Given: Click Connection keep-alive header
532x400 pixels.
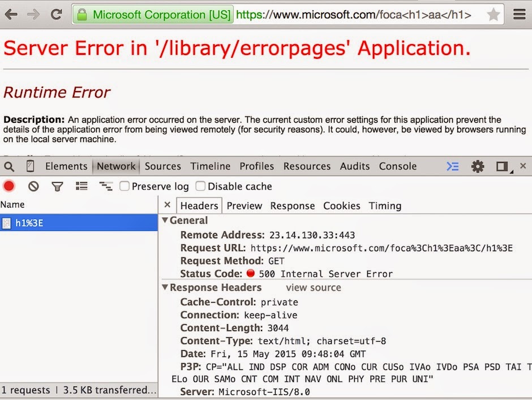Looking at the screenshot, I should pyautogui.click(x=238, y=315).
